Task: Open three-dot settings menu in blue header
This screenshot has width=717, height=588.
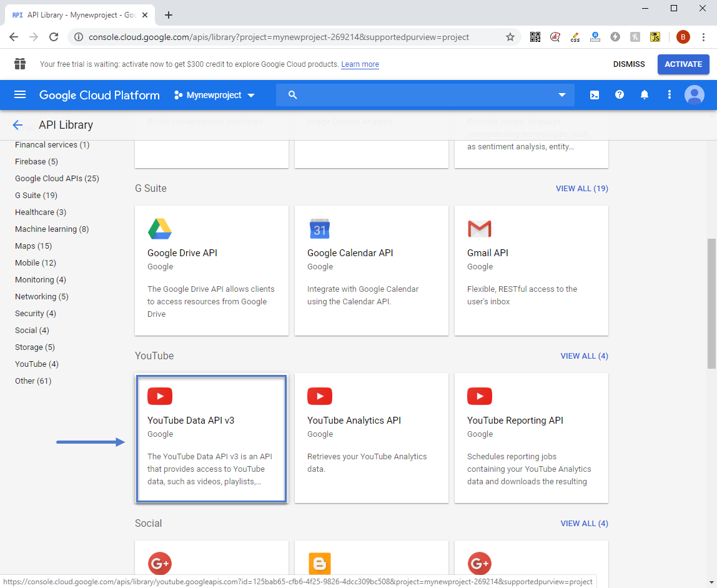Action: (x=670, y=95)
